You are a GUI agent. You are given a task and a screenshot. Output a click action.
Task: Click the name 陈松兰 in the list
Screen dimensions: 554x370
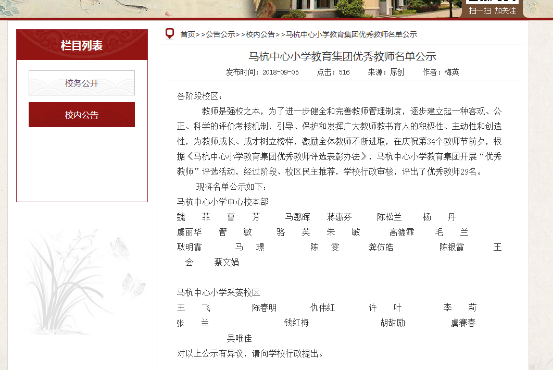pos(389,217)
